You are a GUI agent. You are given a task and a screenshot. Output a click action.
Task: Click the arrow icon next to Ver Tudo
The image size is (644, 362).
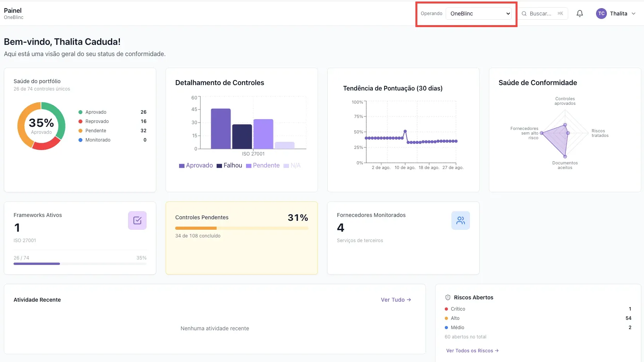pyautogui.click(x=409, y=300)
